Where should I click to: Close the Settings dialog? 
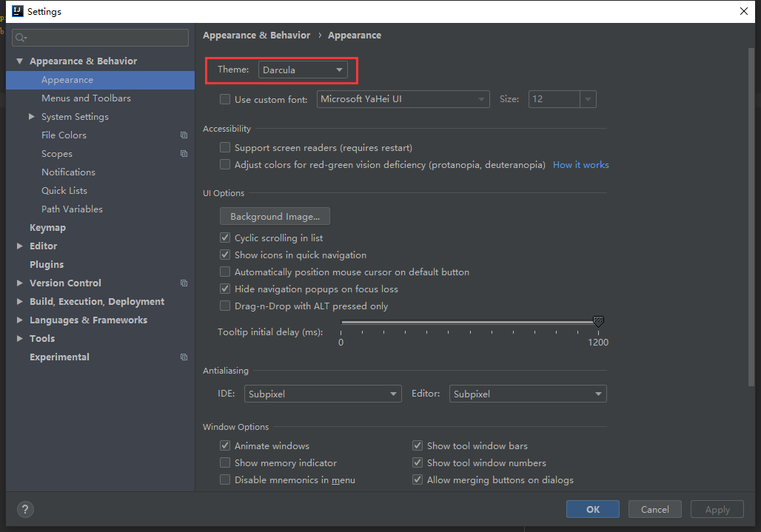point(743,11)
